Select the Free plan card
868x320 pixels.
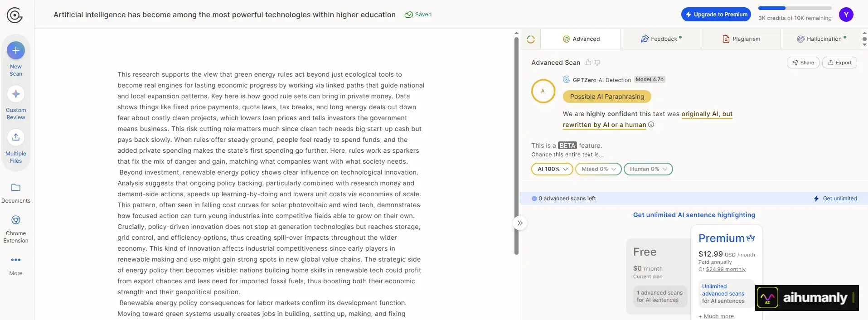[x=659, y=276]
